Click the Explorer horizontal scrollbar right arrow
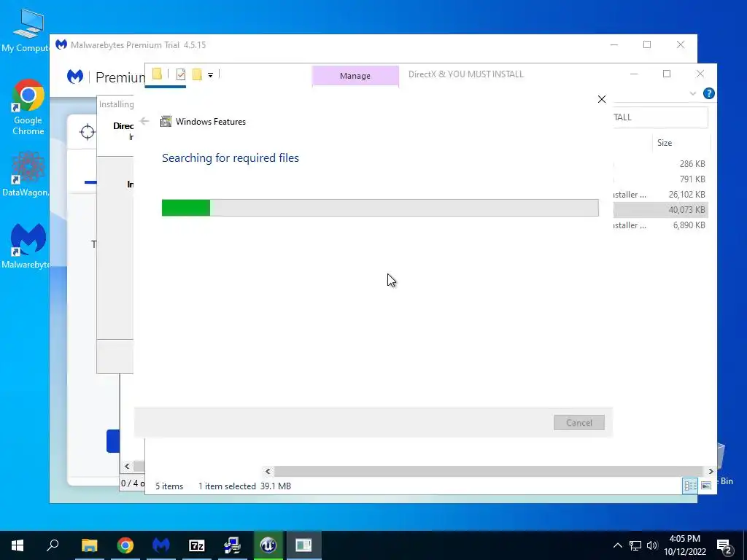The image size is (747, 560). (x=711, y=472)
